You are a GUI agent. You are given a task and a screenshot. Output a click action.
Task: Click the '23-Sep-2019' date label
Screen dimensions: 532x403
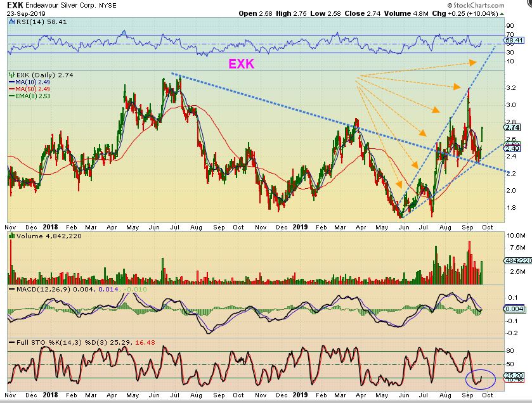pyautogui.click(x=26, y=14)
